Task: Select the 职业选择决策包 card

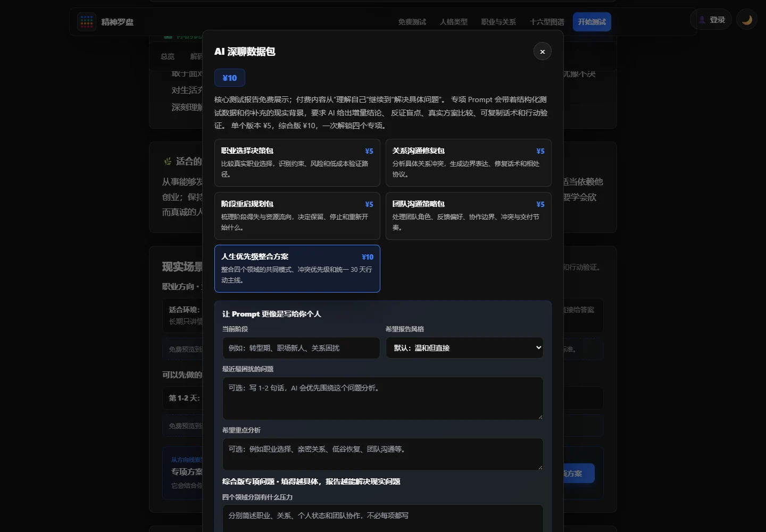Action: pos(297,163)
